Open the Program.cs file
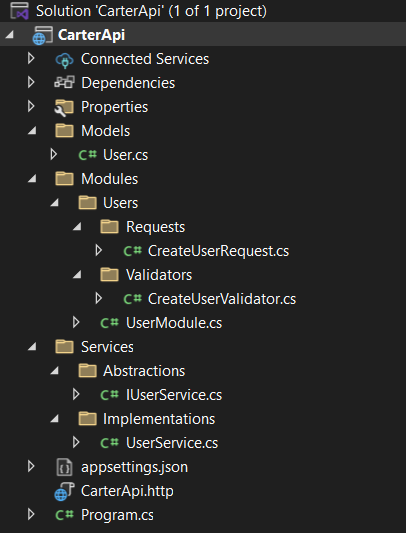The width and height of the screenshot is (406, 533). [x=117, y=515]
